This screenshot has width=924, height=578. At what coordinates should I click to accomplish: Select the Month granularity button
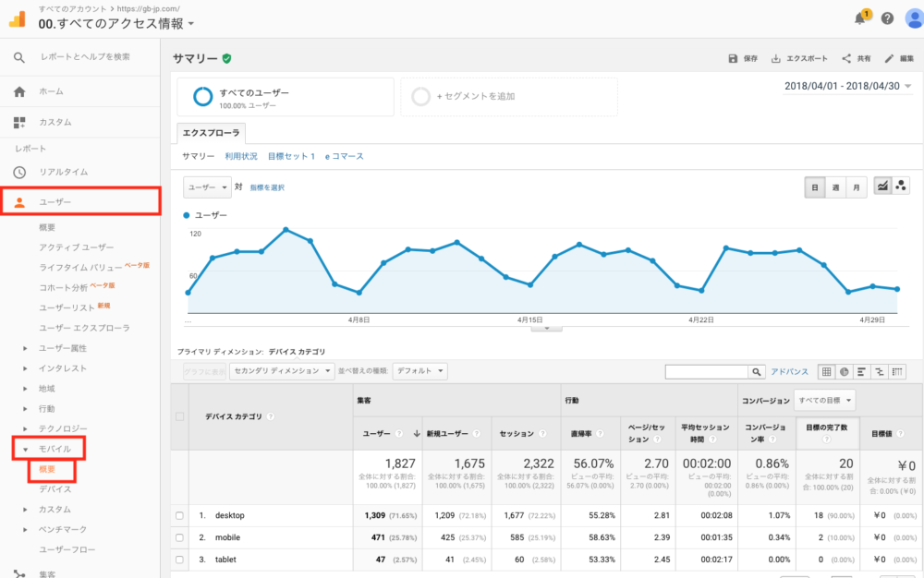pos(857,187)
